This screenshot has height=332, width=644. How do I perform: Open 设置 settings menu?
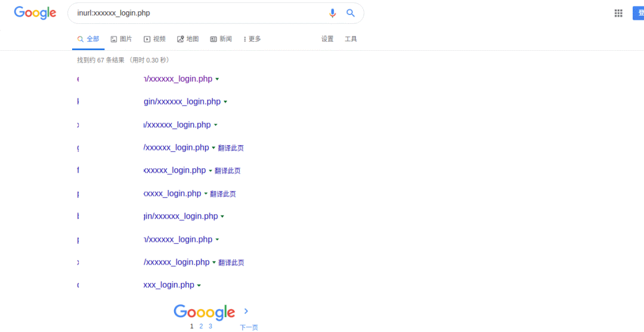coord(327,39)
